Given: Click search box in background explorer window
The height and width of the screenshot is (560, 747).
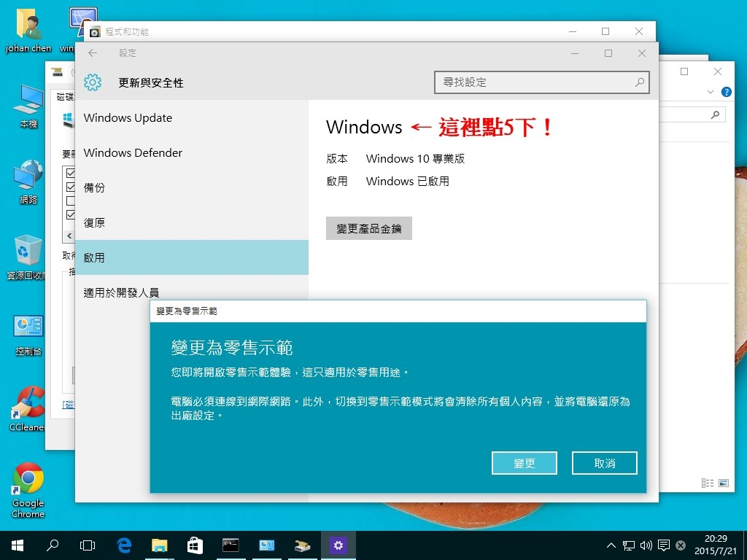Looking at the screenshot, I should coord(692,114).
